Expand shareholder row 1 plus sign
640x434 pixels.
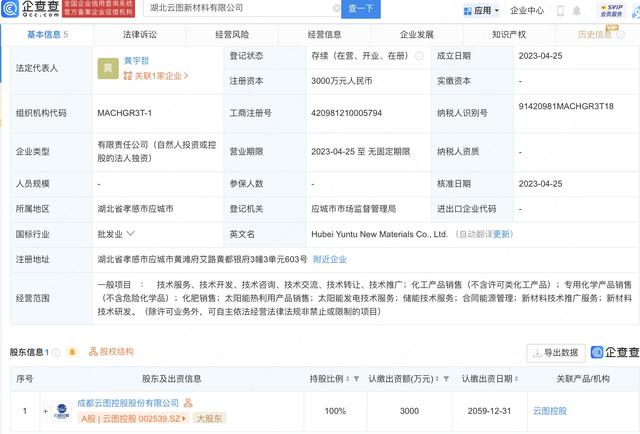[x=46, y=411]
